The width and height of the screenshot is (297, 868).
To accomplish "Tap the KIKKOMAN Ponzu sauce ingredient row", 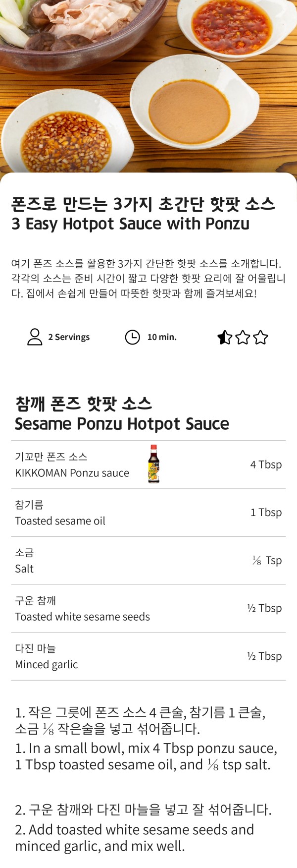I will coord(148,465).
